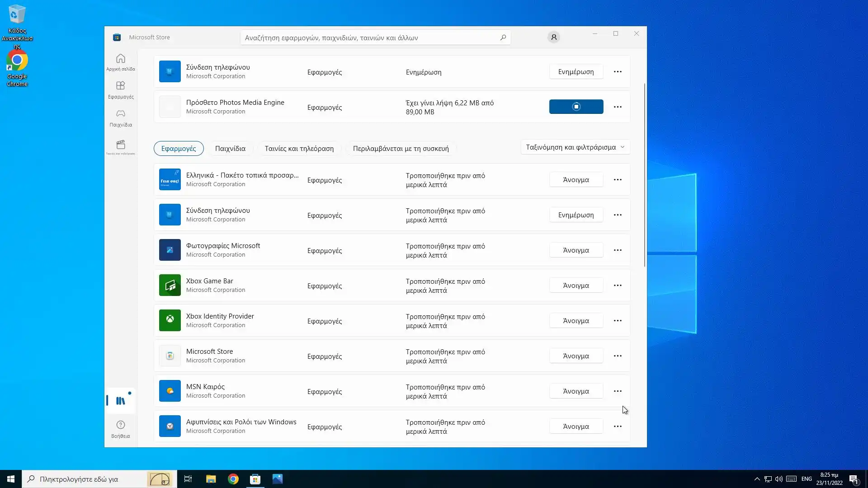Click the user account profile icon
The height and width of the screenshot is (488, 868).
(x=553, y=38)
